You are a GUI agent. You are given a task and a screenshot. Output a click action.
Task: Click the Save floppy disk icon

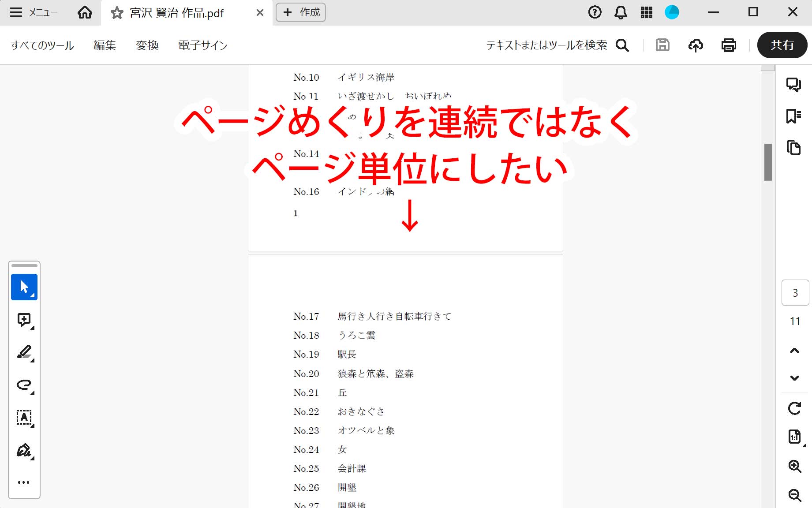662,45
